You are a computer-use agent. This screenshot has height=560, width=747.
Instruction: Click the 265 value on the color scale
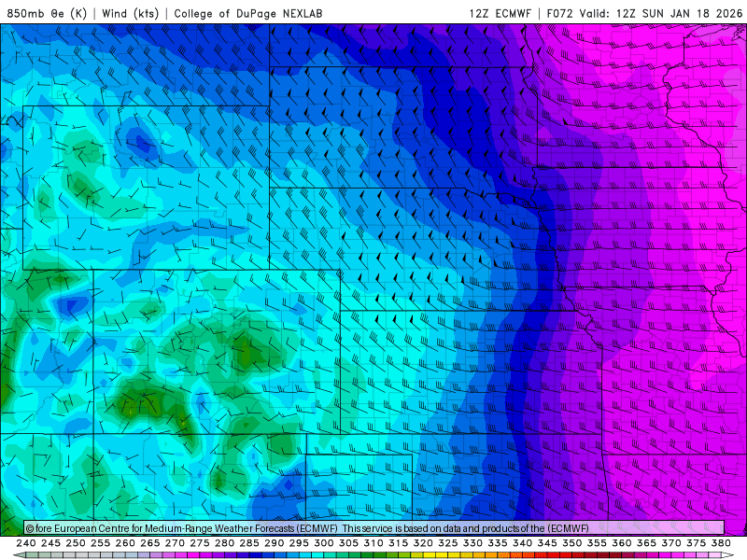[x=149, y=543]
